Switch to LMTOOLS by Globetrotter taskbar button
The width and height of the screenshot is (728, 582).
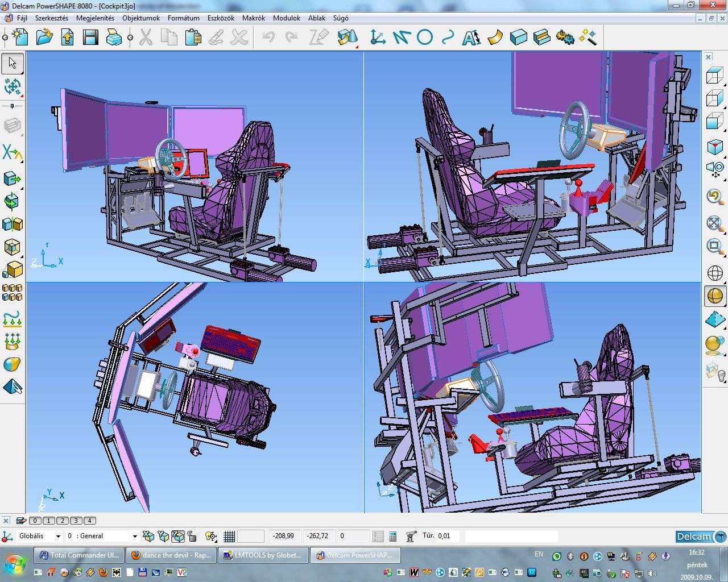click(x=263, y=555)
